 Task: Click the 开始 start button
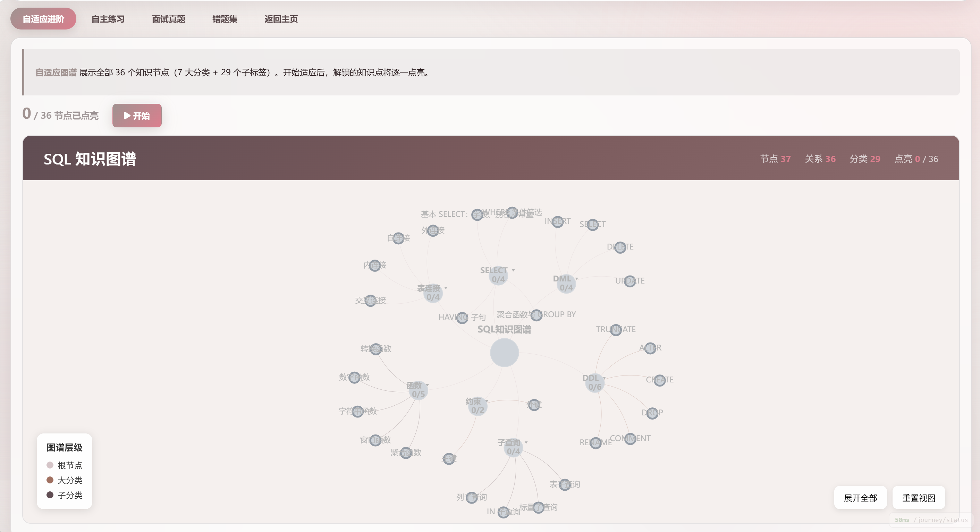pyautogui.click(x=137, y=115)
